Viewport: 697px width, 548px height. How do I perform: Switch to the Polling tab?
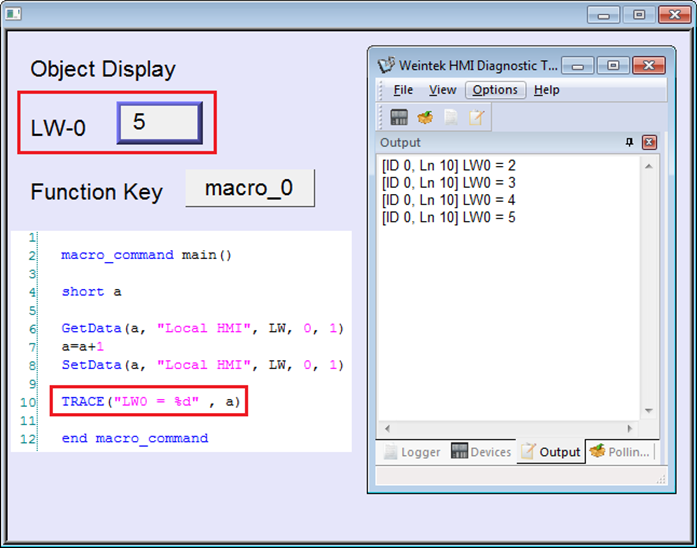tap(620, 452)
